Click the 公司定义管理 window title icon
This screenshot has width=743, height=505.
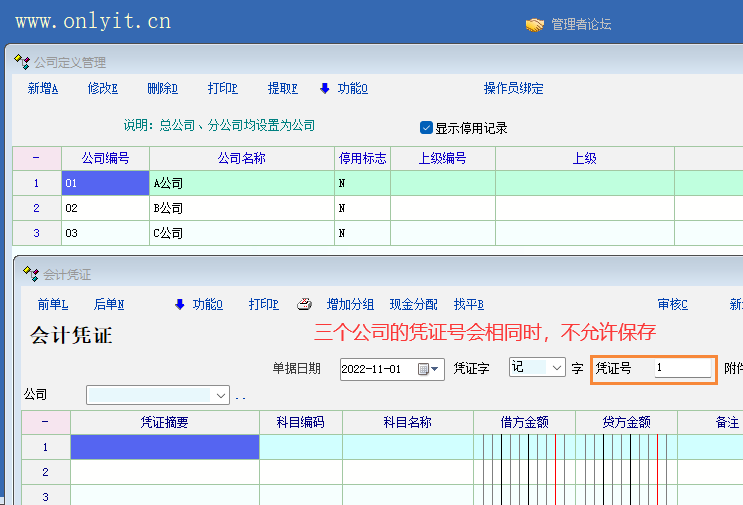pos(21,62)
